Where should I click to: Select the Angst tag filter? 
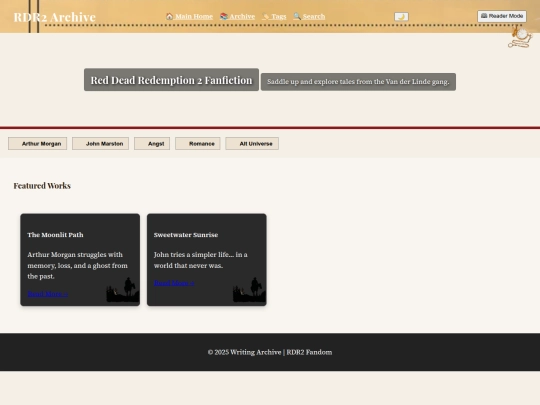(x=152, y=144)
